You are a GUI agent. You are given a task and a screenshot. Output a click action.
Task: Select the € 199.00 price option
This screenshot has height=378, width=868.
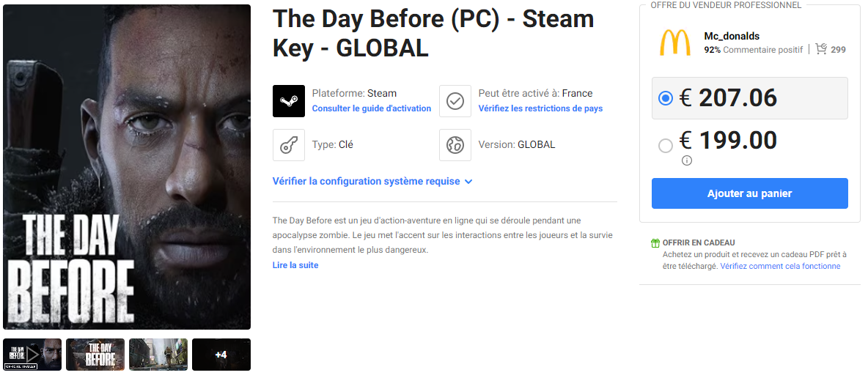pyautogui.click(x=666, y=146)
